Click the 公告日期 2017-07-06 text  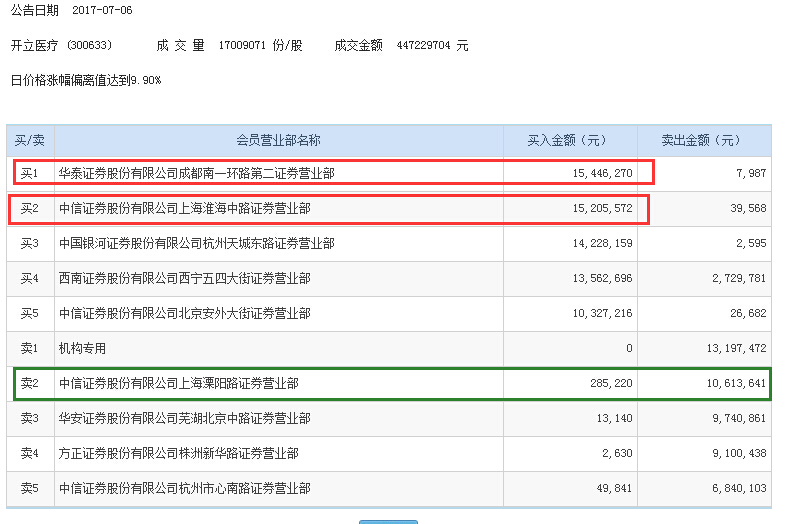[x=72, y=10]
